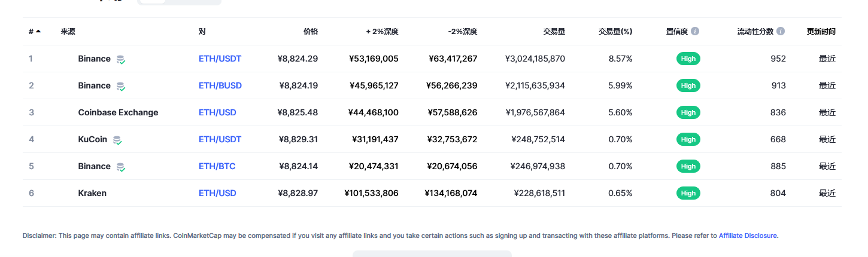Click the info icon next to 流动性分数

tap(781, 31)
